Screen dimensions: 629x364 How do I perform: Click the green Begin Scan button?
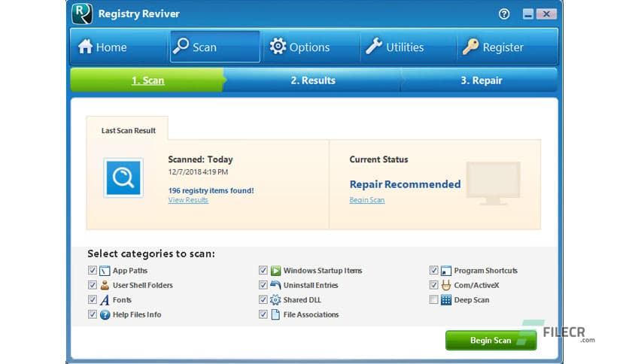point(491,341)
